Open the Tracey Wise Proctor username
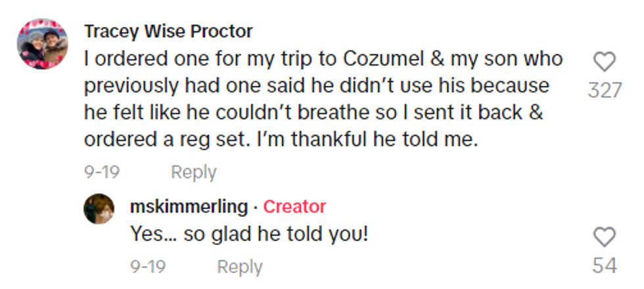Viewport: 644px width, 289px height. 168,32
